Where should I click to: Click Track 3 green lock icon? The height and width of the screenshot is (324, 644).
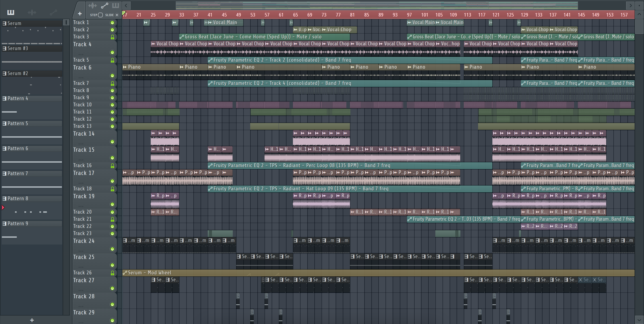[112, 37]
